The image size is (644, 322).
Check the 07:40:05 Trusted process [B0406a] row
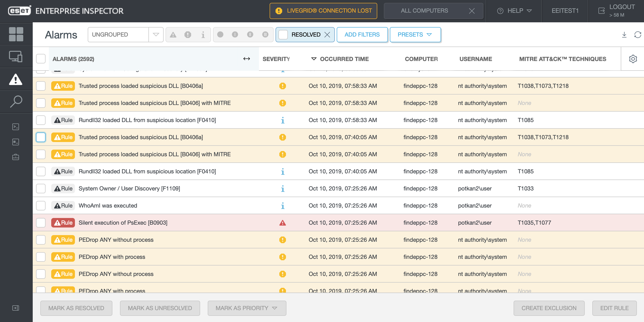click(41, 137)
